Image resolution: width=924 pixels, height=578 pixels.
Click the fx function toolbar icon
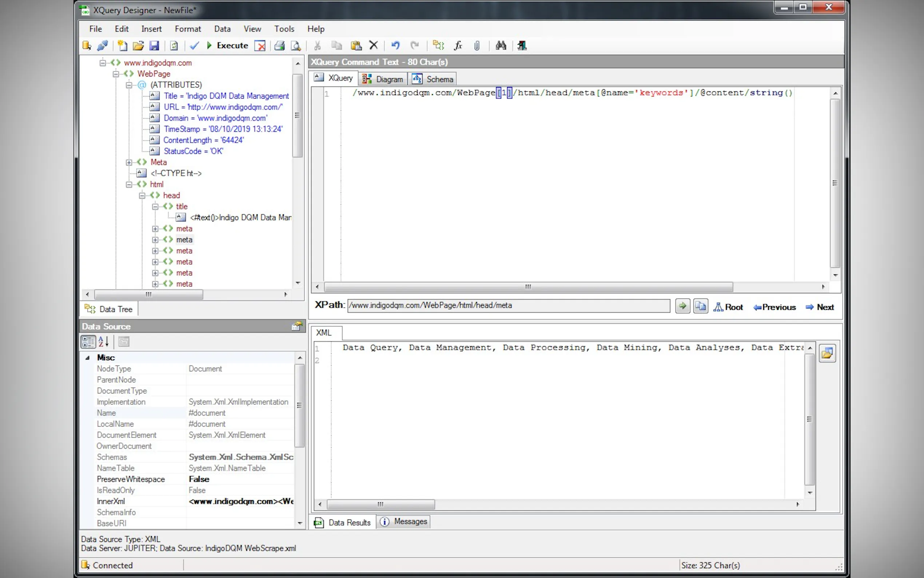point(458,46)
